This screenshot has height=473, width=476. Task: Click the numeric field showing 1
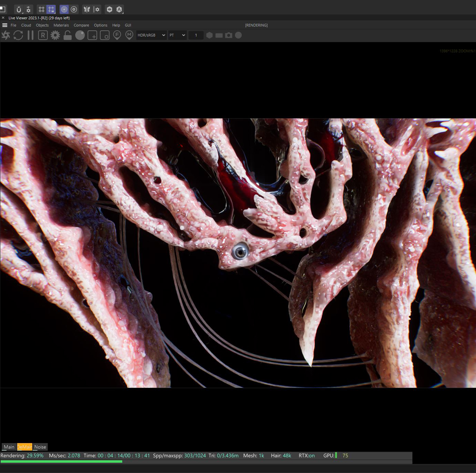(x=196, y=35)
